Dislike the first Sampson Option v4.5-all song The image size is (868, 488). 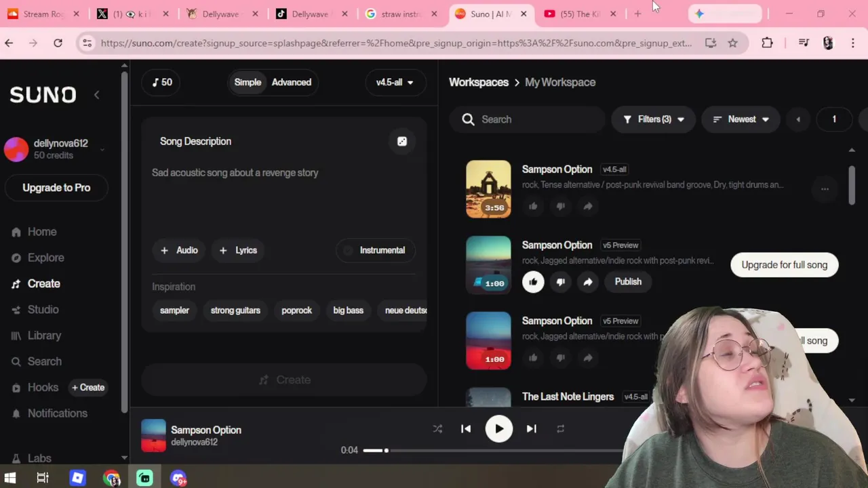[x=561, y=206]
